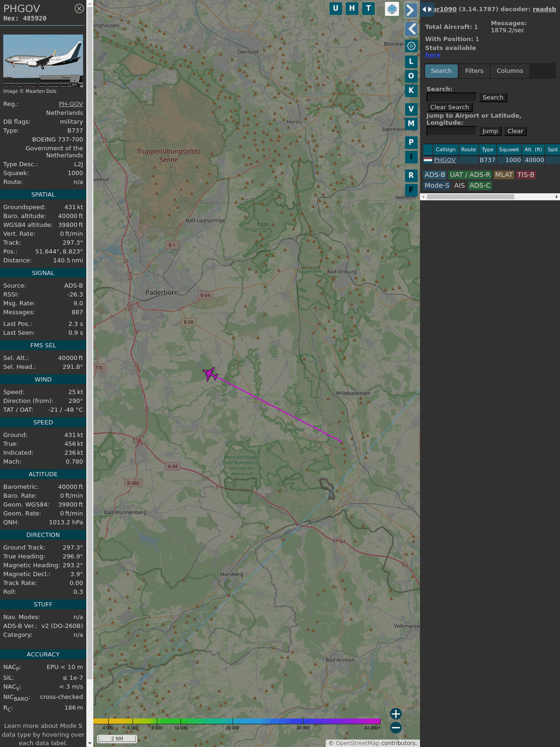This screenshot has height=747, width=560.
Task: Toggle the L labels button
Action: 411,61
